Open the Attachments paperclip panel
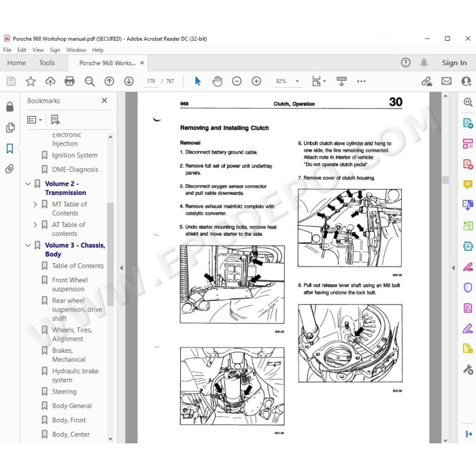The height and width of the screenshot is (476, 476). click(x=10, y=169)
